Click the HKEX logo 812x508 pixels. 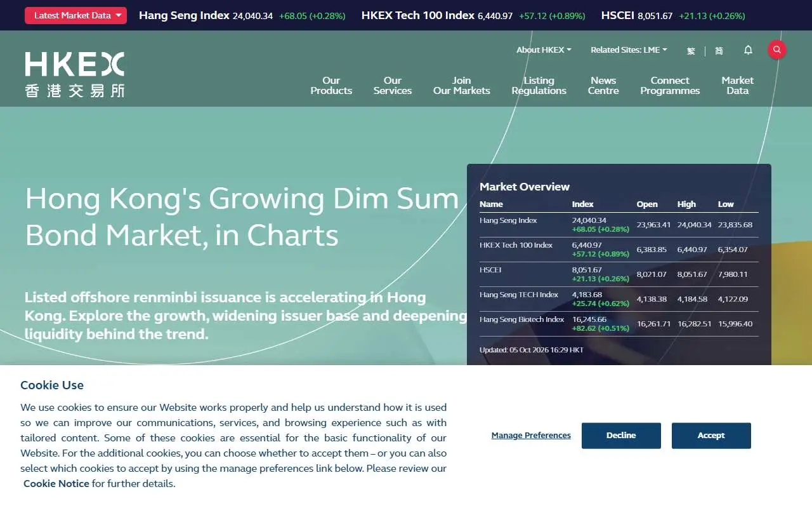pos(75,74)
